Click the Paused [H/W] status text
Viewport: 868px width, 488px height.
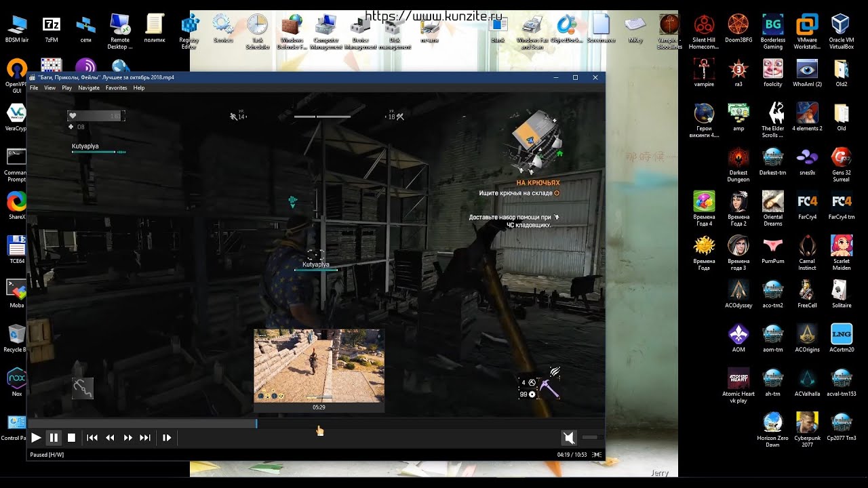point(47,455)
